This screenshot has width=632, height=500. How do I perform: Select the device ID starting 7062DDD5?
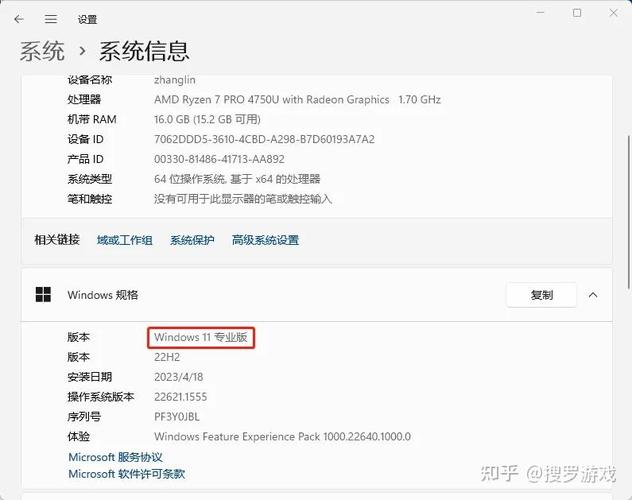coord(264,139)
